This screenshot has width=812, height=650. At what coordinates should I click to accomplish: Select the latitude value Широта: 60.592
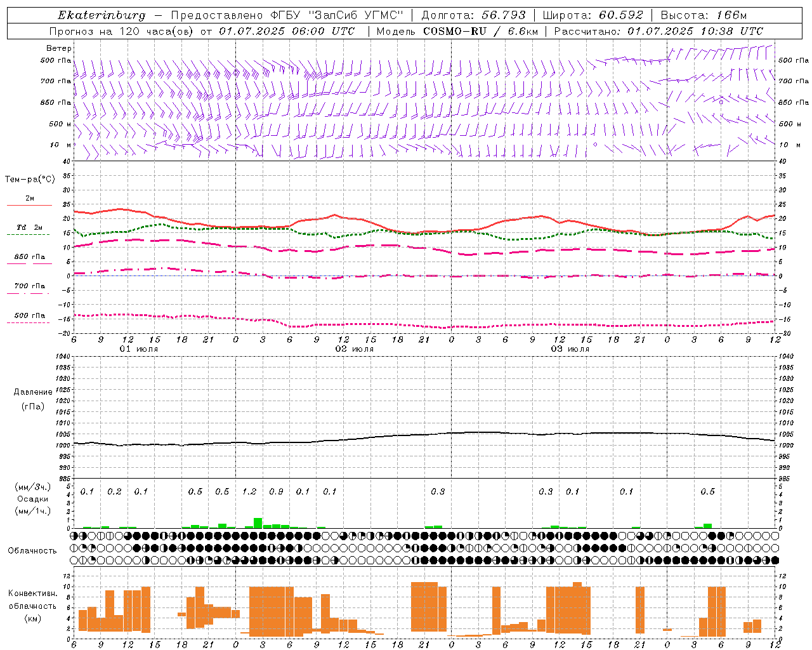pos(593,15)
